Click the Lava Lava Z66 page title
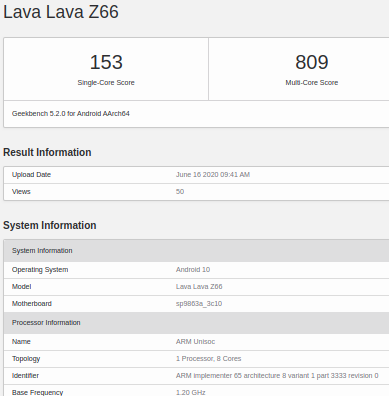This screenshot has width=389, height=396. tap(61, 12)
